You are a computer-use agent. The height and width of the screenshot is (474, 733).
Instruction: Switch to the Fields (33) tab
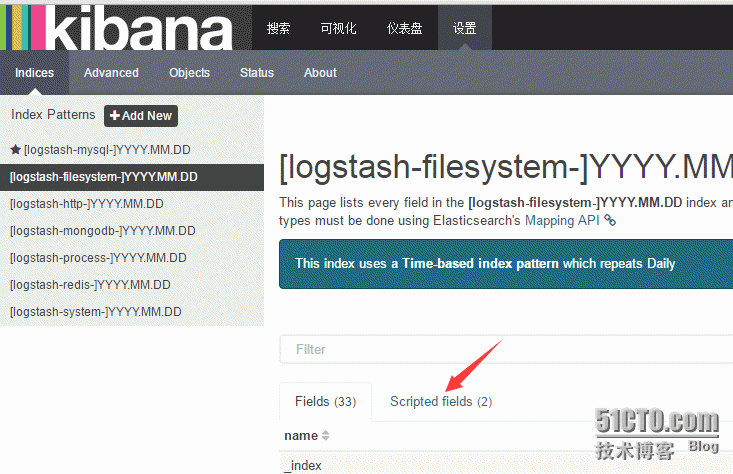click(325, 402)
